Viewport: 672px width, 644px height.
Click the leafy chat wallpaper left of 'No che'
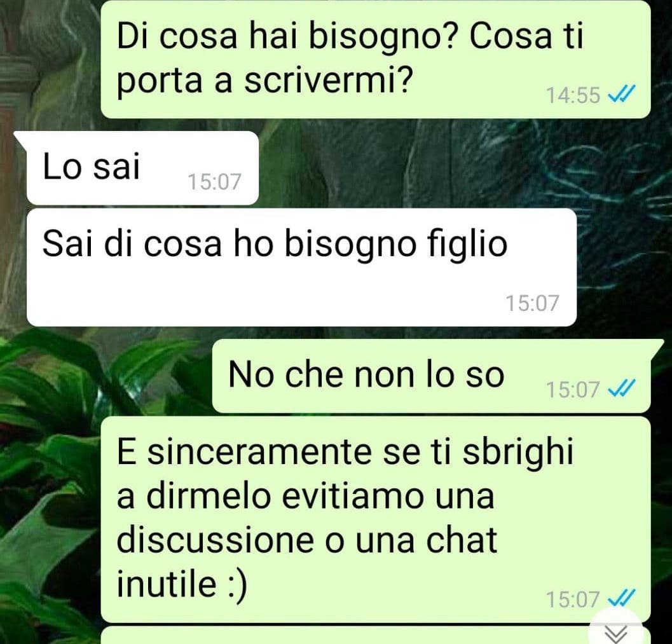click(x=107, y=377)
